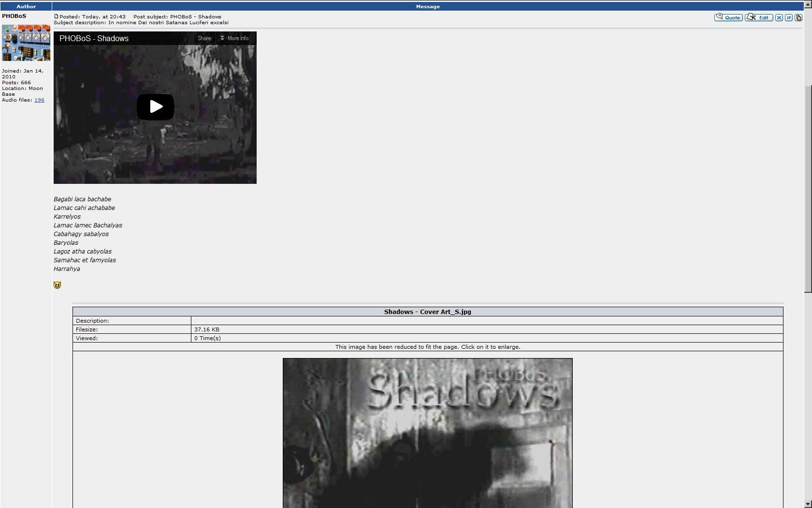Open the audio files link '196'

pyautogui.click(x=39, y=100)
